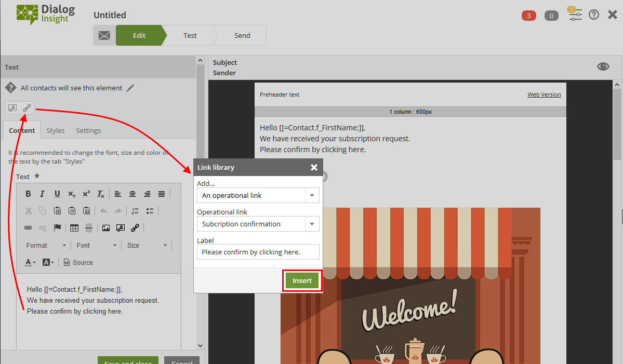Switch to the Styles tab
Viewport: 623px width, 364px height.
pyautogui.click(x=55, y=130)
